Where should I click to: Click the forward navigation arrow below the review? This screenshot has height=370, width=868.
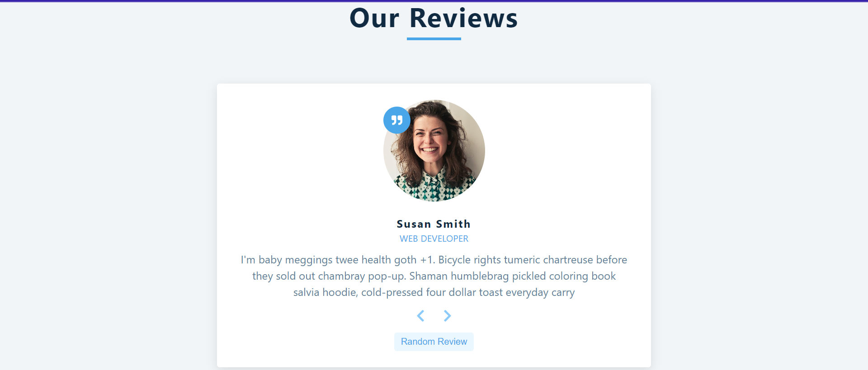pyautogui.click(x=447, y=316)
